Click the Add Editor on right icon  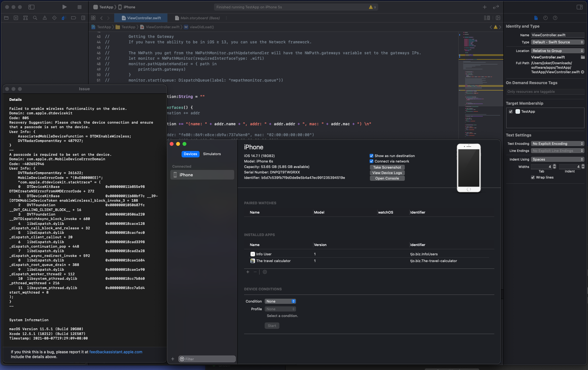[x=498, y=18]
